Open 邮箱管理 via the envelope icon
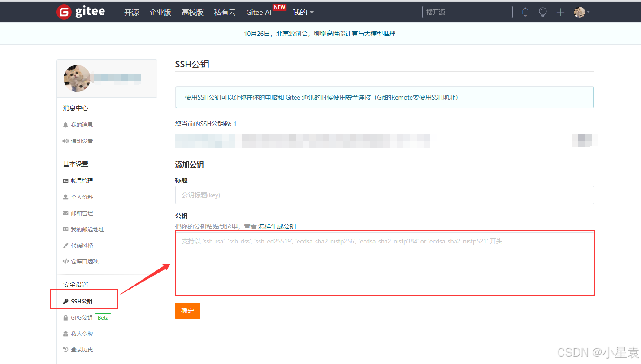Viewport: 641px width, 364px height. 66,213
